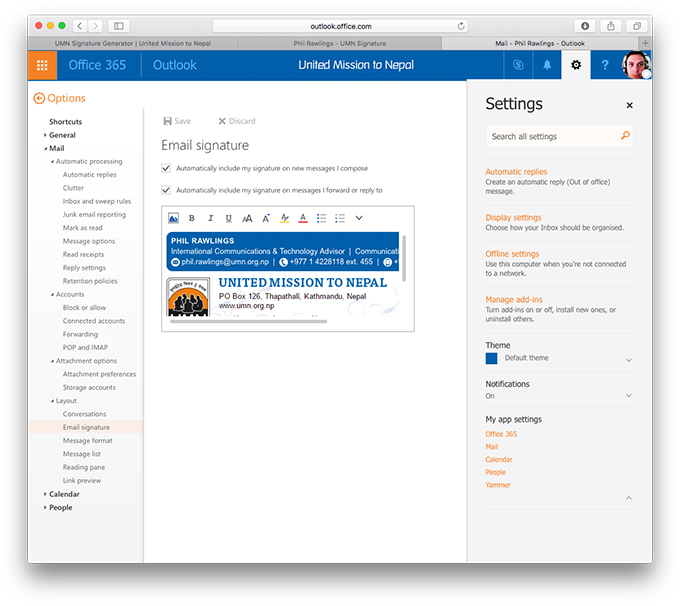
Task: Toggle signature on forward or reply checkbox
Action: coord(166,190)
